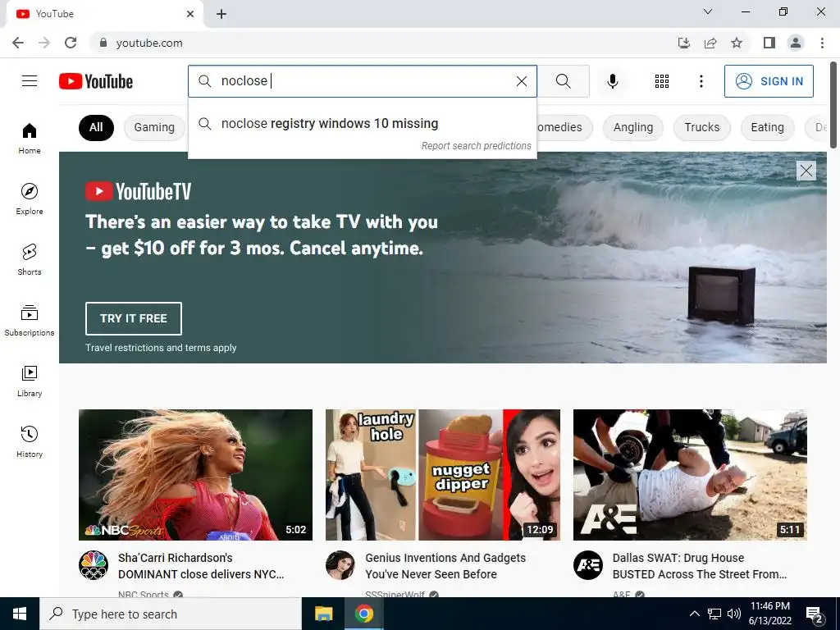Click the Chrome taskbar icon
Image resolution: width=840 pixels, height=630 pixels.
coord(363,614)
